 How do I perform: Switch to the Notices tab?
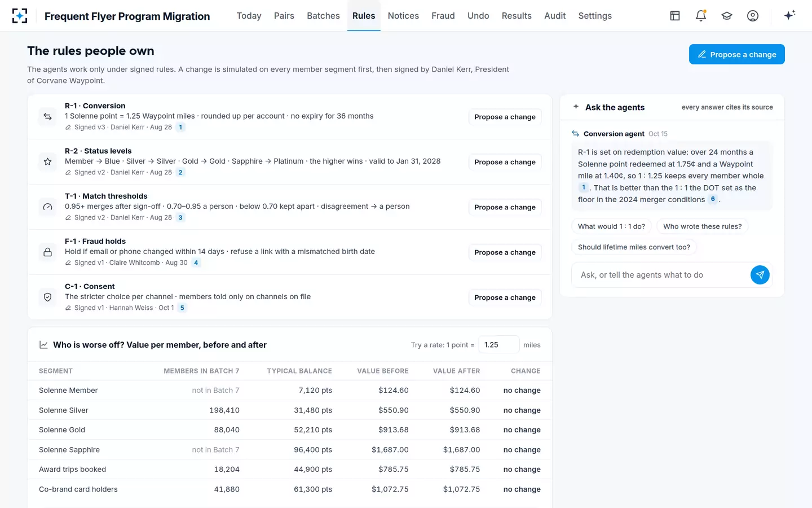click(x=403, y=16)
